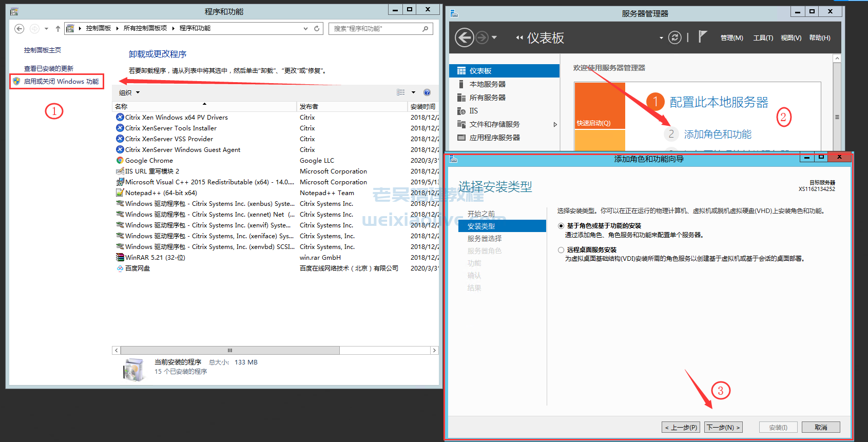Click the Server Manager back arrow icon
This screenshot has width=868, height=442.
465,37
